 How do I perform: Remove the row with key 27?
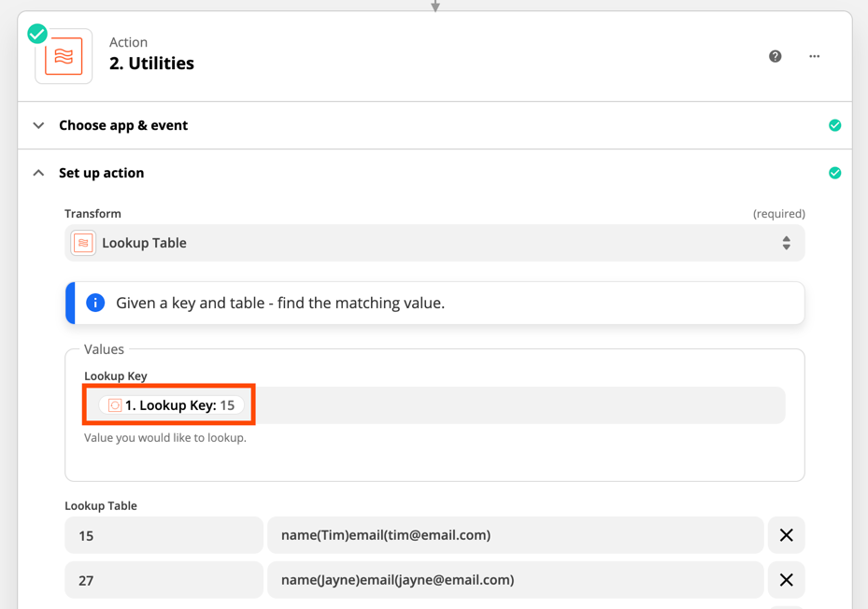click(x=786, y=580)
